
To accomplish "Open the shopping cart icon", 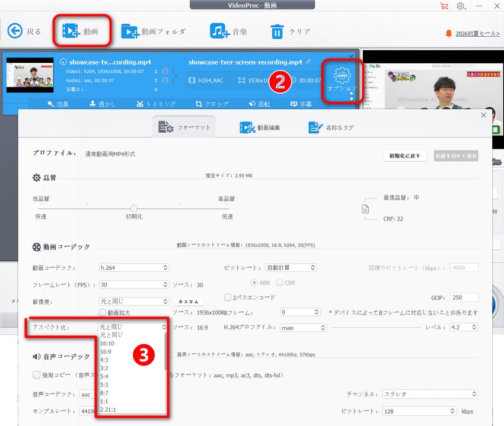I will point(444,6).
